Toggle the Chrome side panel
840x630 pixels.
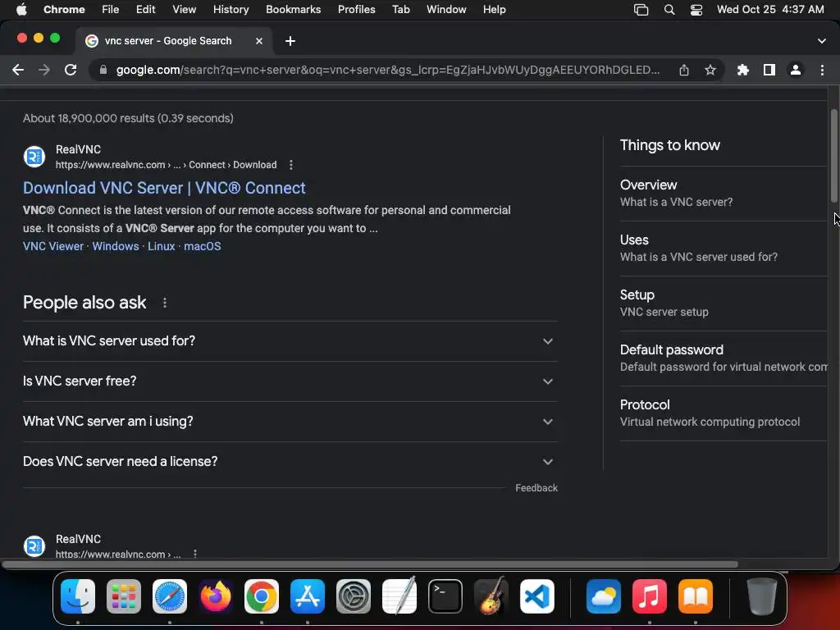click(769, 70)
